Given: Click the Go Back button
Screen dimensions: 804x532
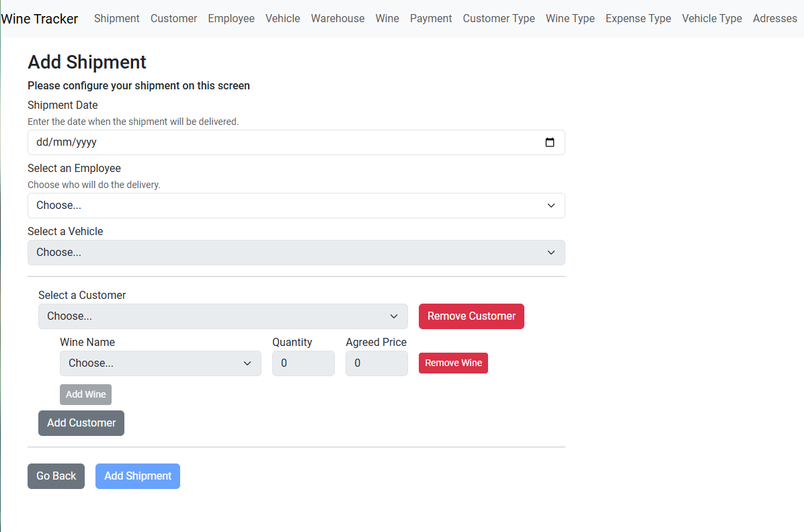Looking at the screenshot, I should click(x=56, y=476).
